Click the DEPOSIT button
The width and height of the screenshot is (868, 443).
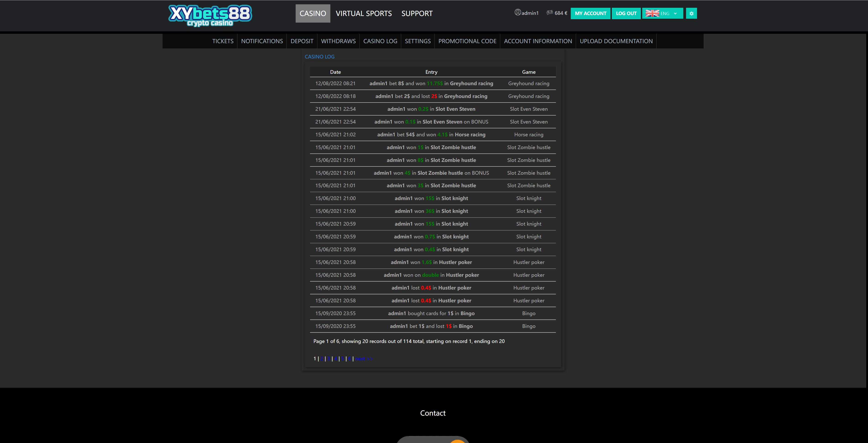pyautogui.click(x=302, y=41)
